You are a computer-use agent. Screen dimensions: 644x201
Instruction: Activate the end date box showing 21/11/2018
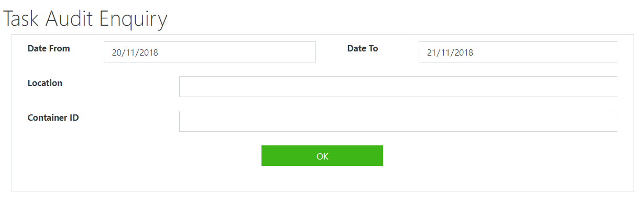(518, 52)
